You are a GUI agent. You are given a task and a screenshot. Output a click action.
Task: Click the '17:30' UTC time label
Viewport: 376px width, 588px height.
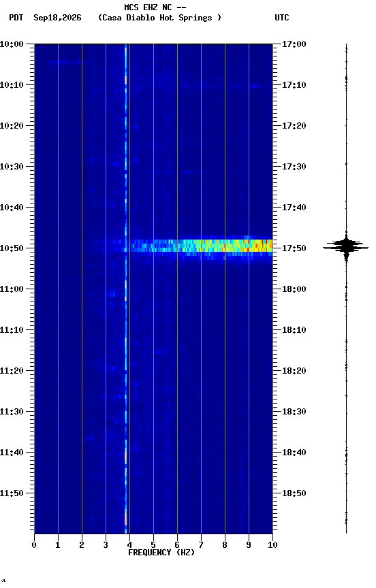pyautogui.click(x=294, y=167)
